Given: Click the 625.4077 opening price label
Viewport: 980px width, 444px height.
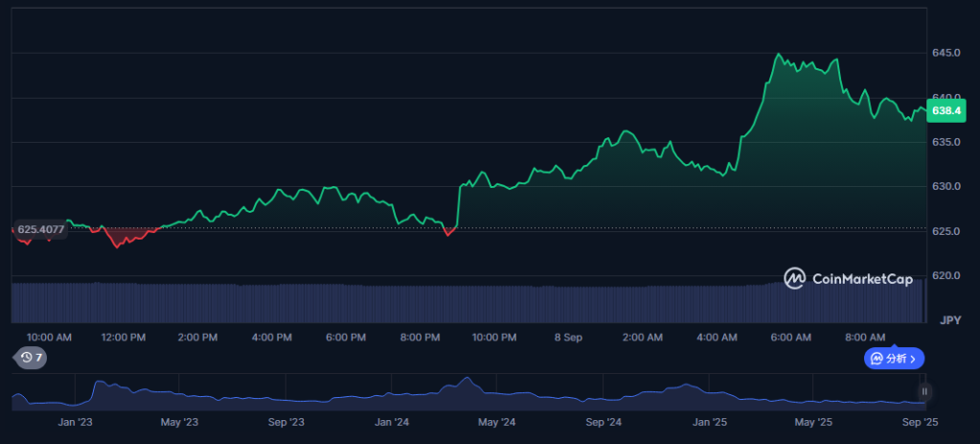Looking at the screenshot, I should (40, 229).
